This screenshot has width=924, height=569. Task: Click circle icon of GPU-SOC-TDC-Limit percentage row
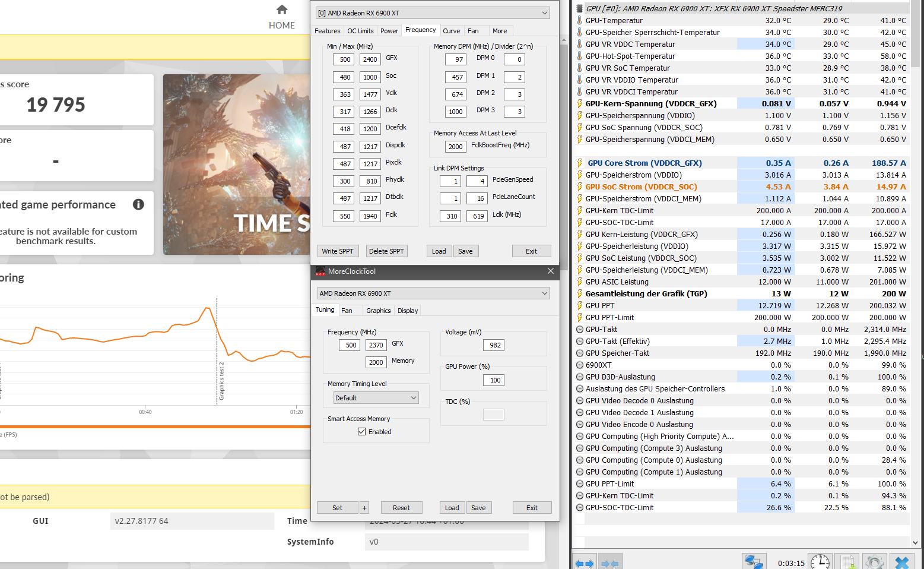click(580, 507)
